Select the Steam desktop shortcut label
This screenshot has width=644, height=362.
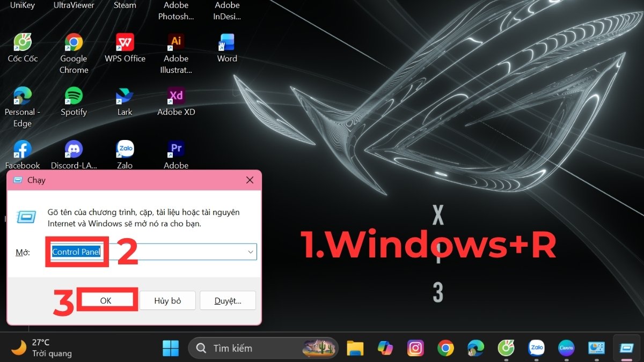tap(125, 5)
